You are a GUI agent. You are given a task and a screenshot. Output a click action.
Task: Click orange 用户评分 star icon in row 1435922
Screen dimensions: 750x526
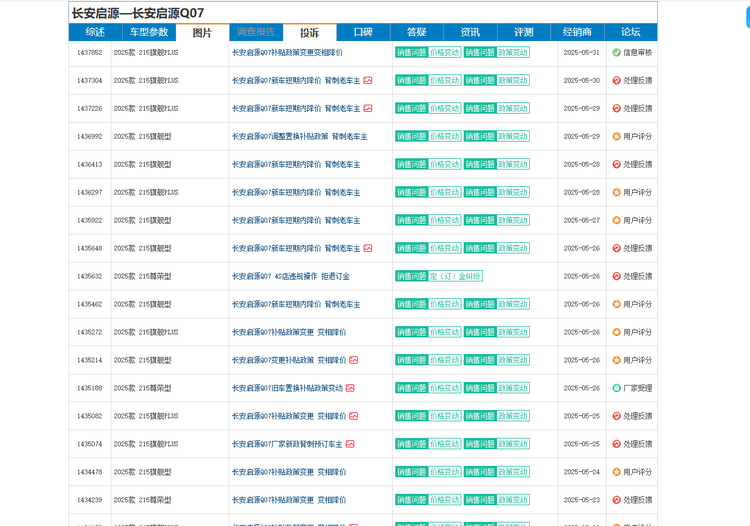pyautogui.click(x=617, y=220)
